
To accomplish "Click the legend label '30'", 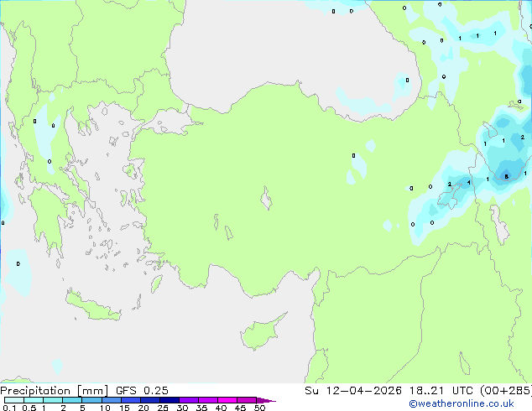I will [182, 408].
